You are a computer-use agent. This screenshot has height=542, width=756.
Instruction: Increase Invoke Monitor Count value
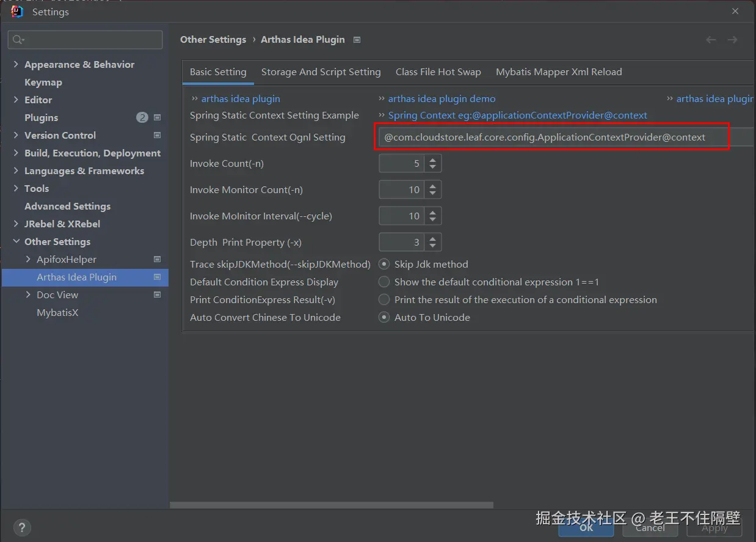432,186
